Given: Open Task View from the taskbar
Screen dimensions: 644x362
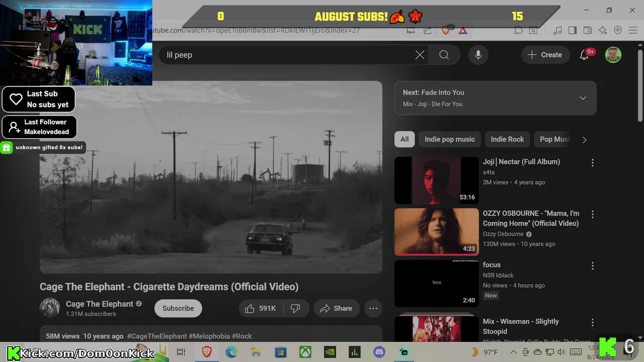Looking at the screenshot, I should 181,352.
